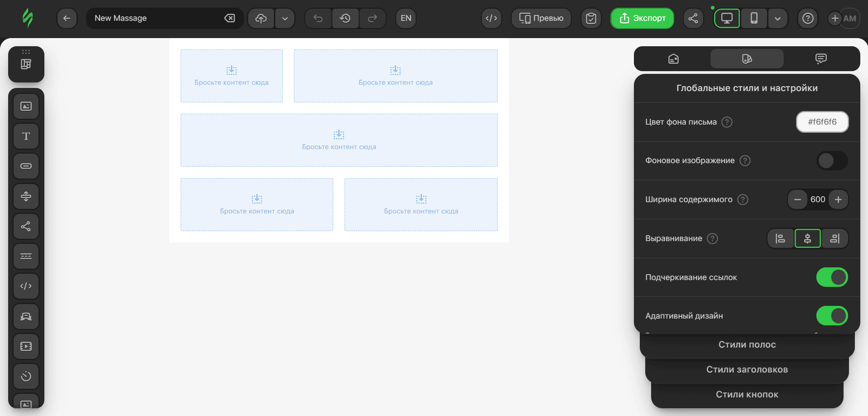Switch to mobile preview mode
This screenshot has width=868, height=416.
coord(754,19)
